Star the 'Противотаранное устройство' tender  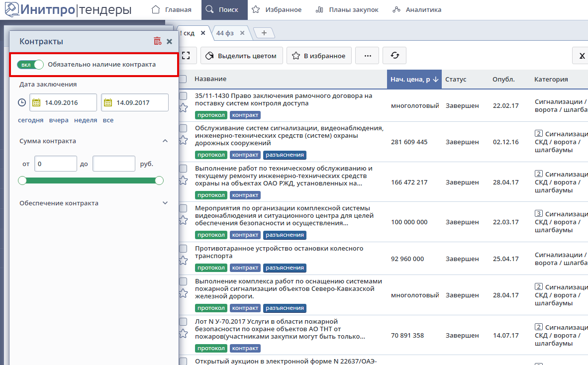[x=183, y=260]
